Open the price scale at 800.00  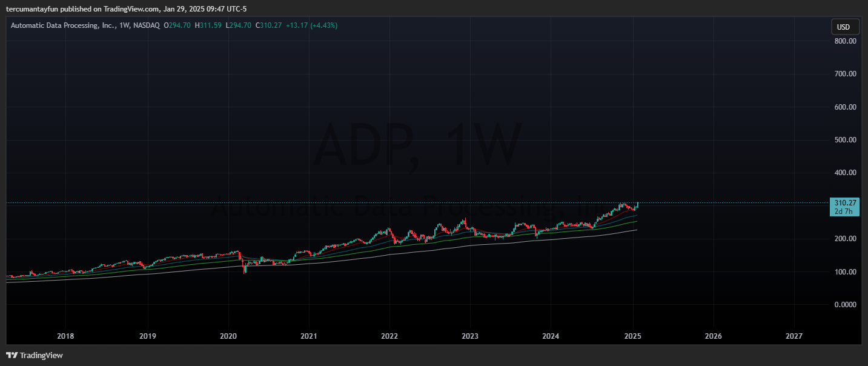(846, 41)
